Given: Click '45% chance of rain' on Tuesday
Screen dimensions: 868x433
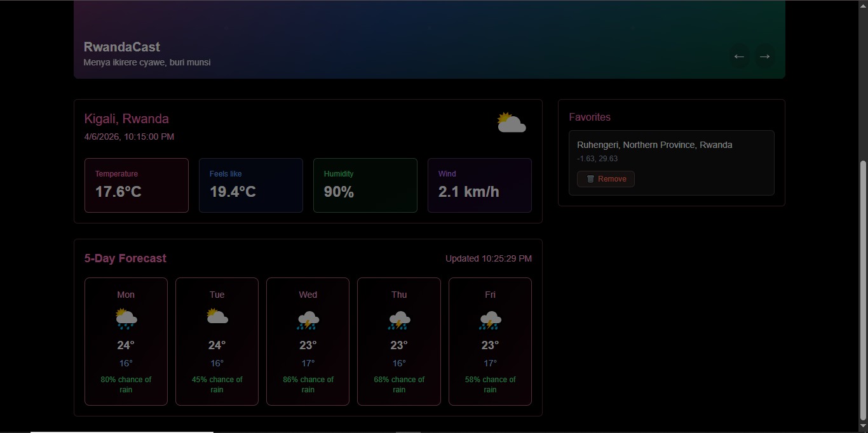Looking at the screenshot, I should (x=217, y=385).
